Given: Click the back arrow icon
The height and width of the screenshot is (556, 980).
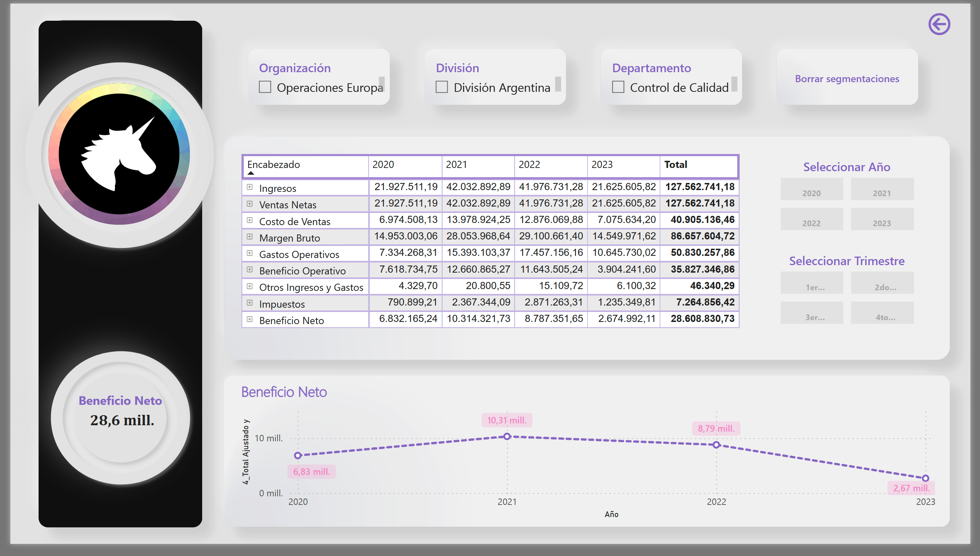Looking at the screenshot, I should point(939,24).
